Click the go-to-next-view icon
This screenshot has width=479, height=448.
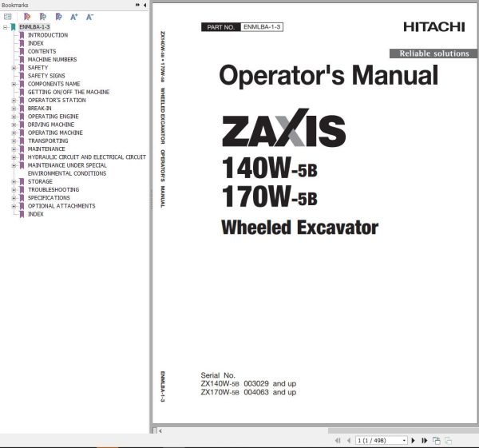click(x=436, y=440)
